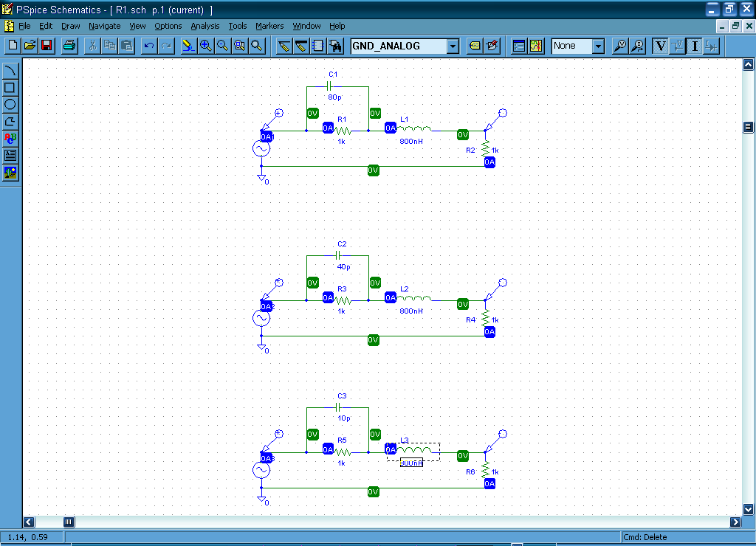Image resolution: width=756 pixels, height=546 pixels.
Task: Select the 'C1' capacitor label
Action: click(333, 75)
